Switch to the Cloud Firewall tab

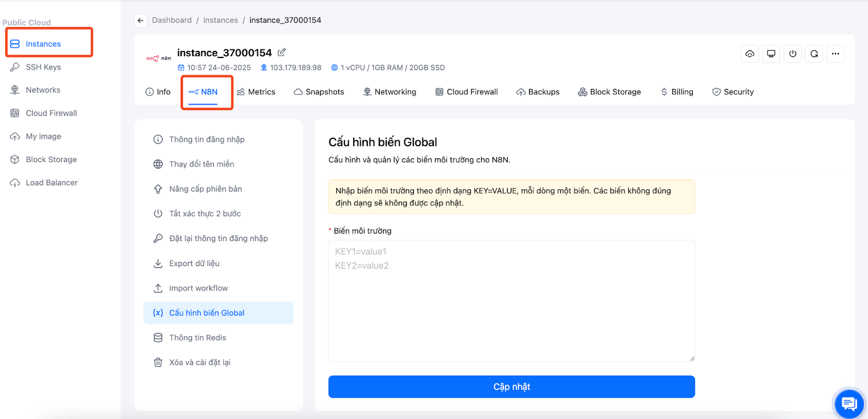tap(467, 92)
